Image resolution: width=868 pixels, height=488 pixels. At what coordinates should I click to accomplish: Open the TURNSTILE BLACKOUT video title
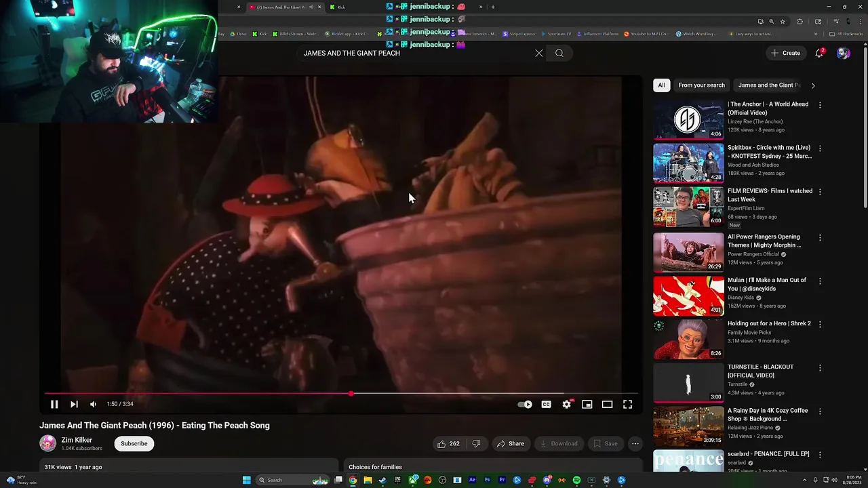pos(761,371)
